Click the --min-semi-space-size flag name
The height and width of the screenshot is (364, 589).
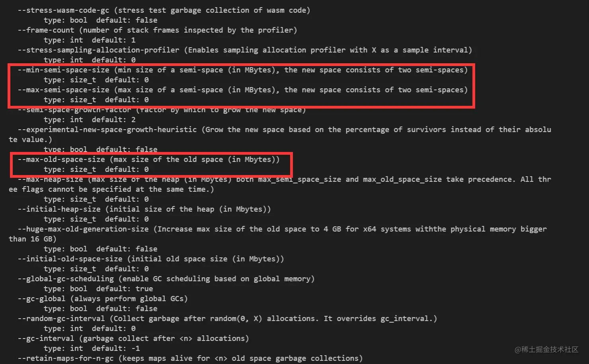pyautogui.click(x=63, y=70)
